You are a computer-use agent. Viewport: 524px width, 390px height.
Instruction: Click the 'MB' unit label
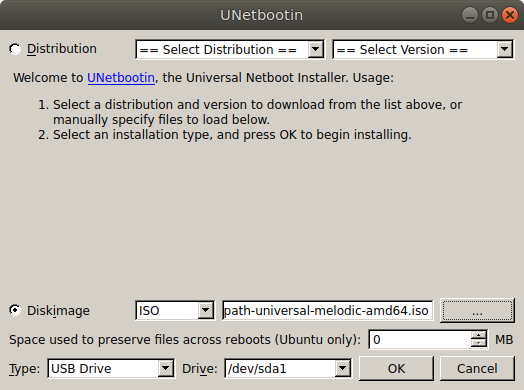tap(504, 340)
